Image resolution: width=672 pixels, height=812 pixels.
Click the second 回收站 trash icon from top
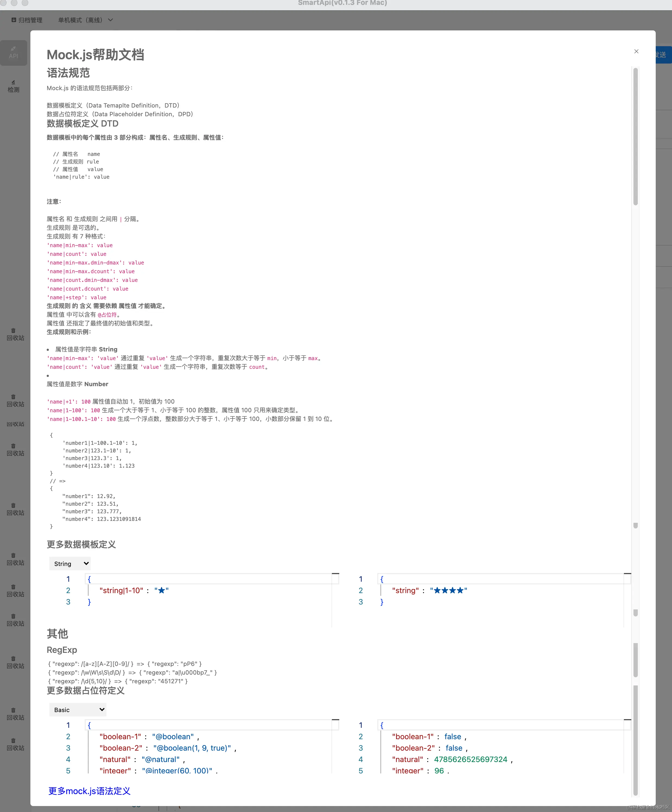click(13, 397)
